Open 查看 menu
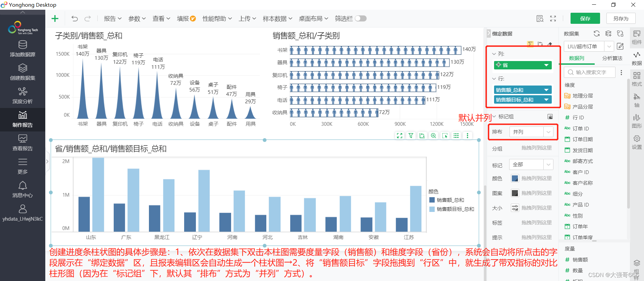Viewport: 644px width, 281px height. (x=161, y=19)
